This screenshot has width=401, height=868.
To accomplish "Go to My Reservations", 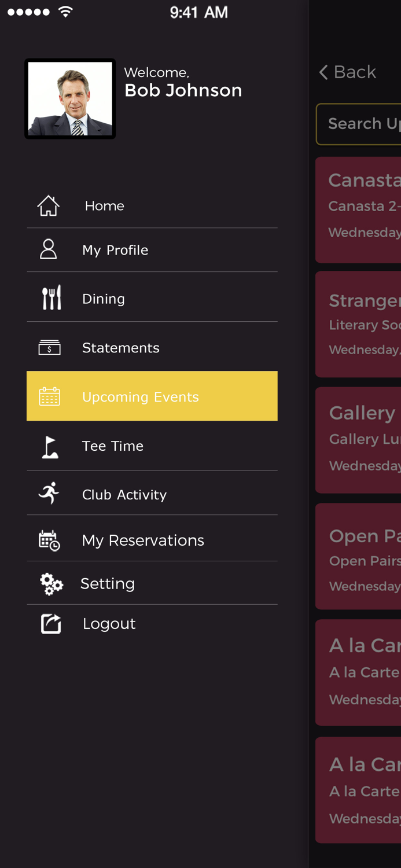I will point(143,540).
